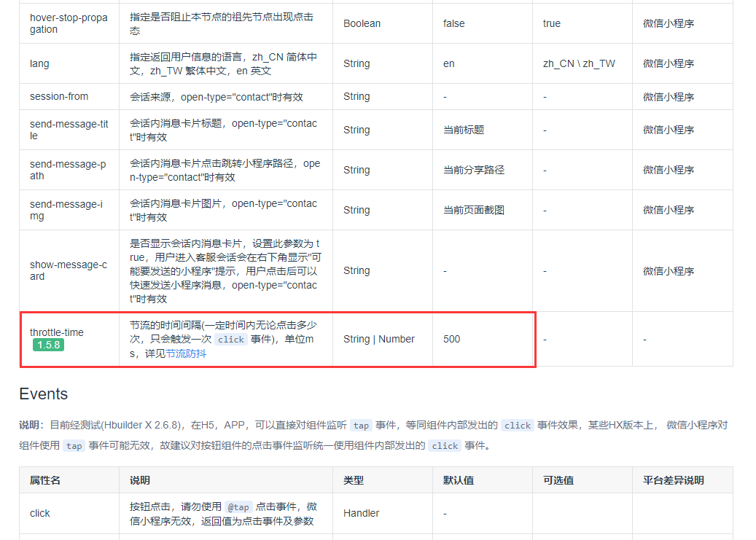Click the Handler type cell
Screen dimensions: 756x540
tap(361, 513)
